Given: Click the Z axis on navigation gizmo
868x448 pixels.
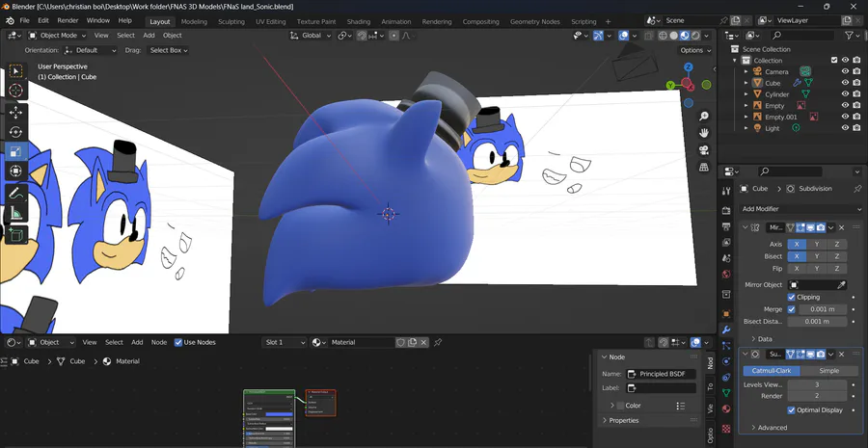Looking at the screenshot, I should (x=688, y=66).
